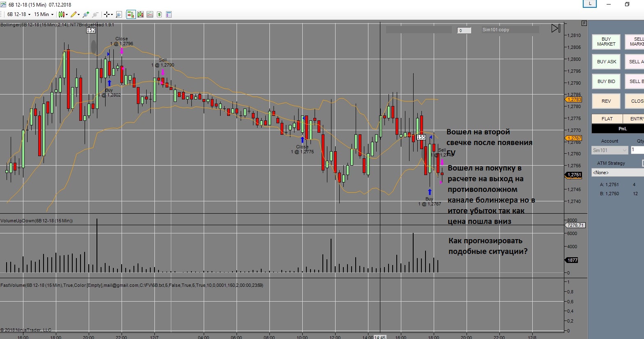Click the BUY BID button
This screenshot has height=339, width=644.
tap(606, 81)
